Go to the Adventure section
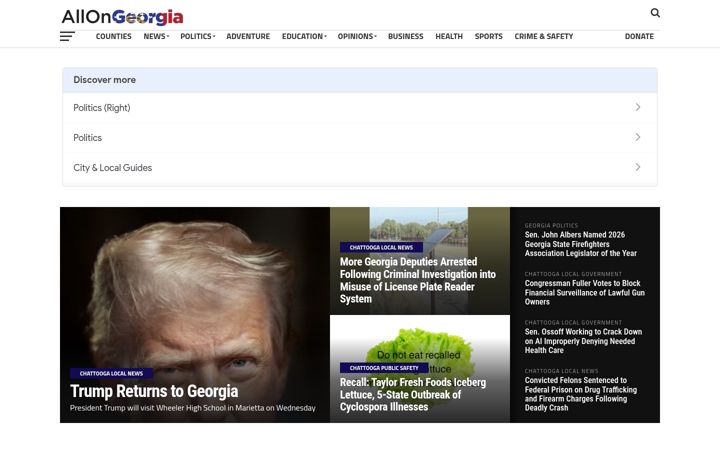This screenshot has width=720, height=450. [x=248, y=36]
